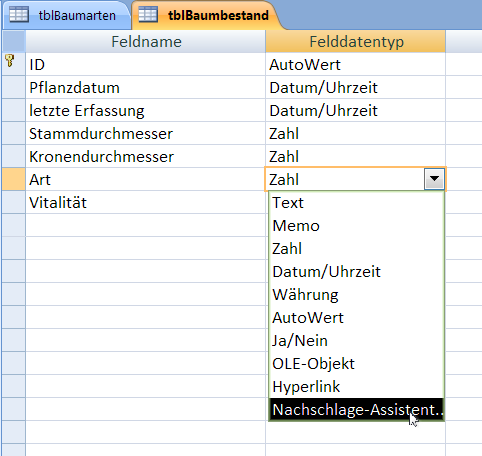Collapse the Art data type dropdown arrow
The height and width of the screenshot is (456, 482).
[434, 179]
